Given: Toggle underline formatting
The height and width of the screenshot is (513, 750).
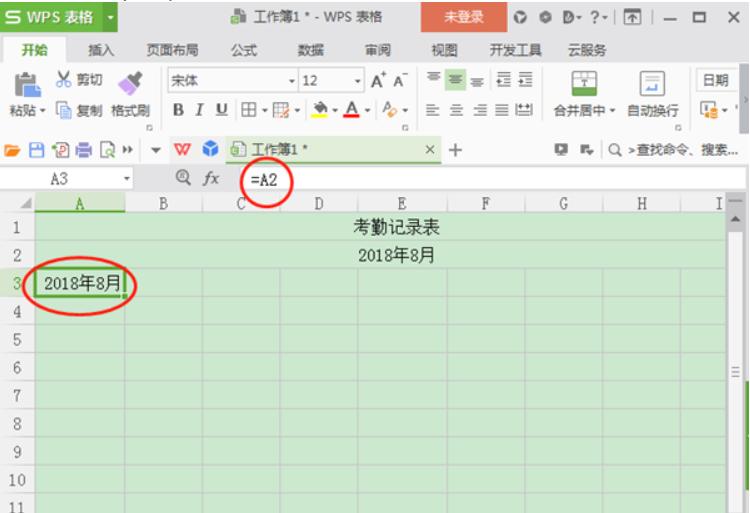Looking at the screenshot, I should pyautogui.click(x=221, y=110).
